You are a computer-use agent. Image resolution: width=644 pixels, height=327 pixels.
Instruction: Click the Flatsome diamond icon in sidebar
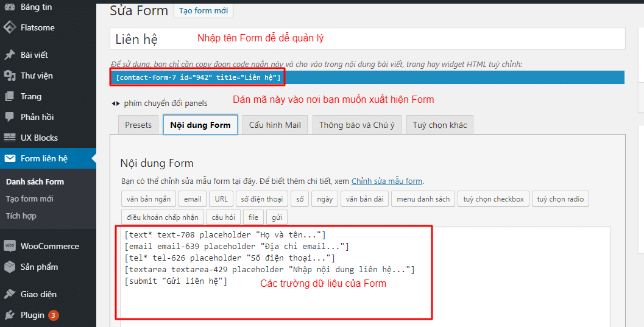pos(10,27)
